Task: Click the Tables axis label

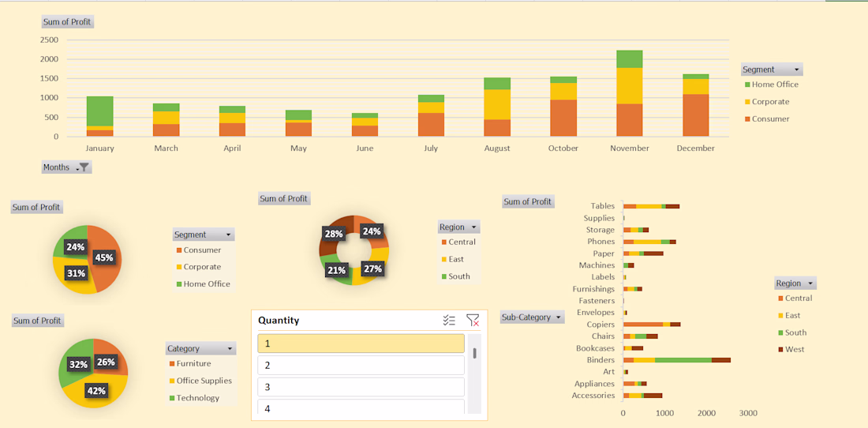Action: pos(602,206)
